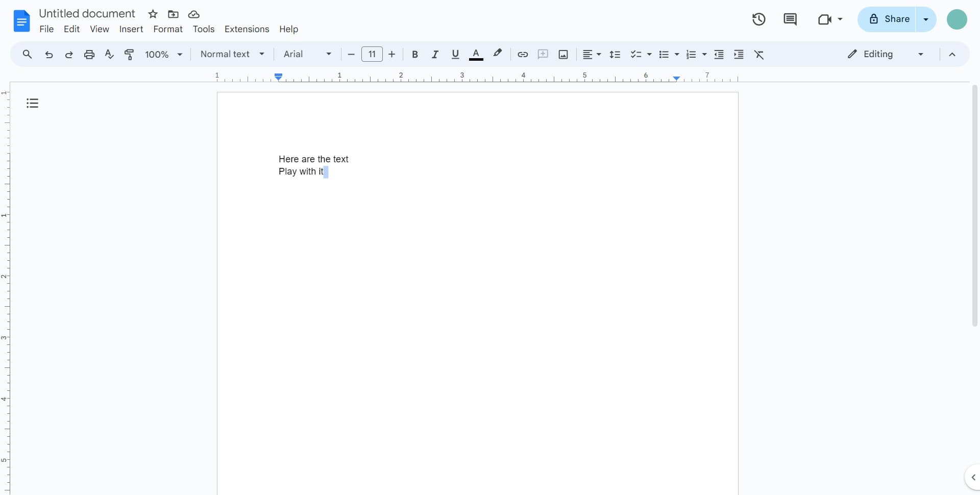Open version history
This screenshot has height=495, width=980.
[758, 19]
